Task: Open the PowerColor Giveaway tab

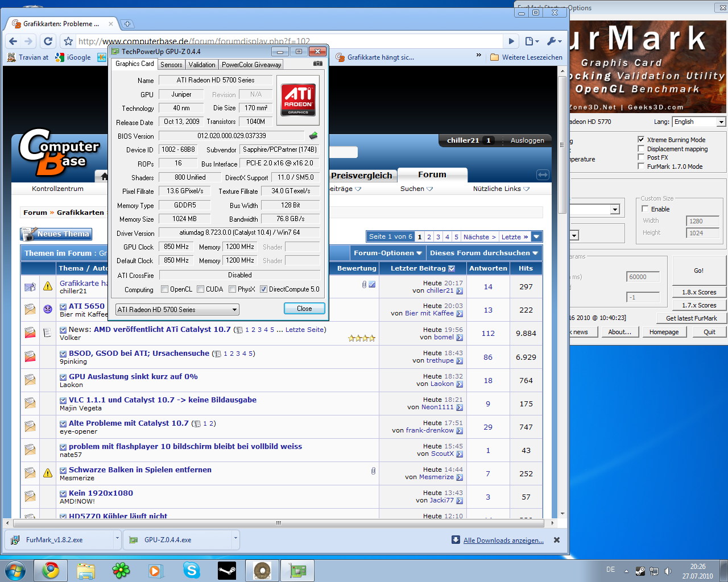Action: (x=251, y=65)
